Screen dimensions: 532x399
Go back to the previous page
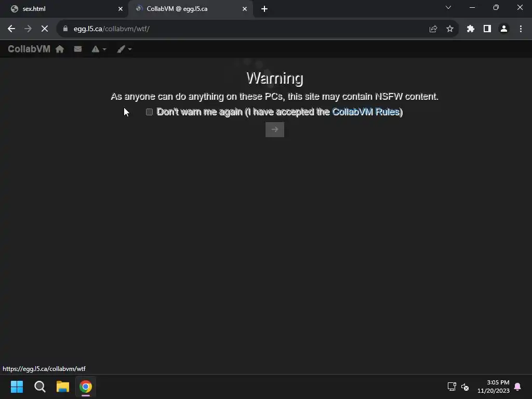(11, 29)
